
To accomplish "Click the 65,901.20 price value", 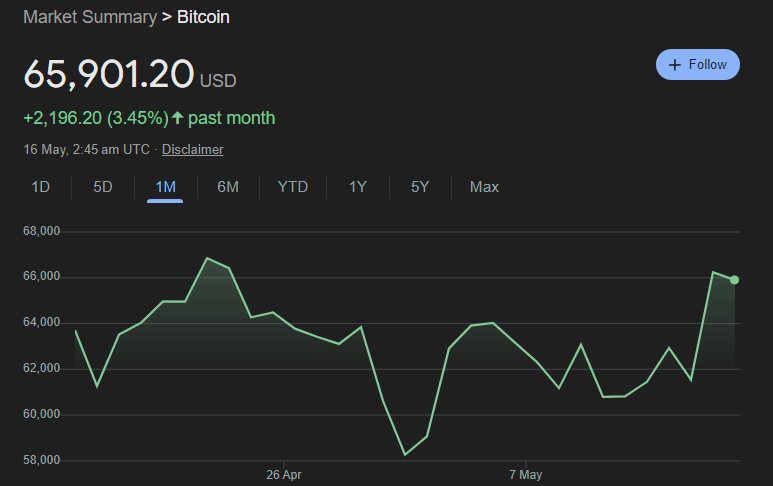I will click(x=109, y=74).
